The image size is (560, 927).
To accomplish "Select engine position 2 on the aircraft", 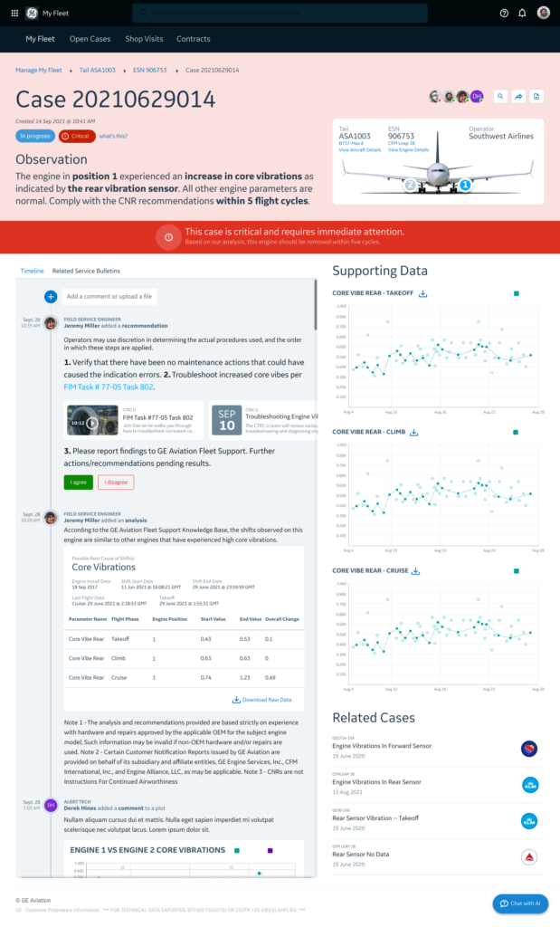I will click(x=410, y=185).
